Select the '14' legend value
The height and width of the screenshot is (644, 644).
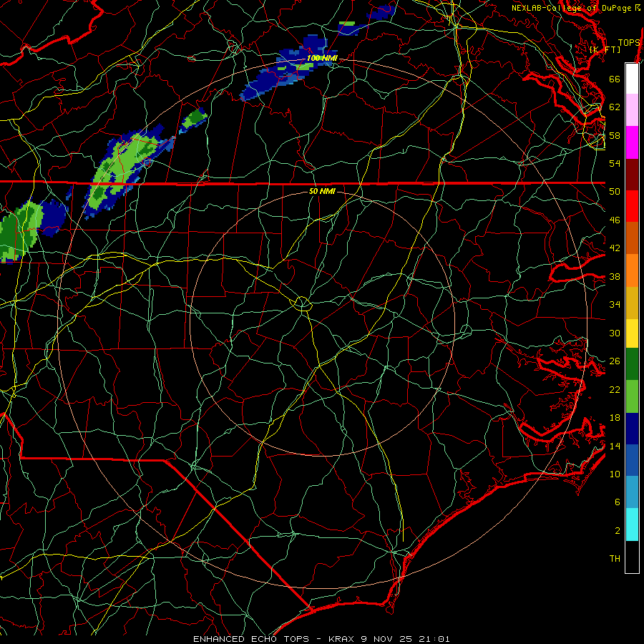[615, 446]
